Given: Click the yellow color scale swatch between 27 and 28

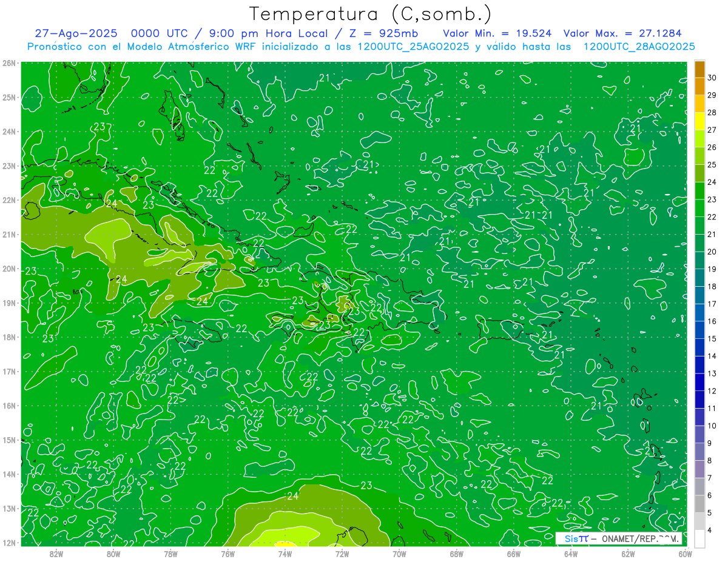Looking at the screenshot, I should (x=699, y=121).
